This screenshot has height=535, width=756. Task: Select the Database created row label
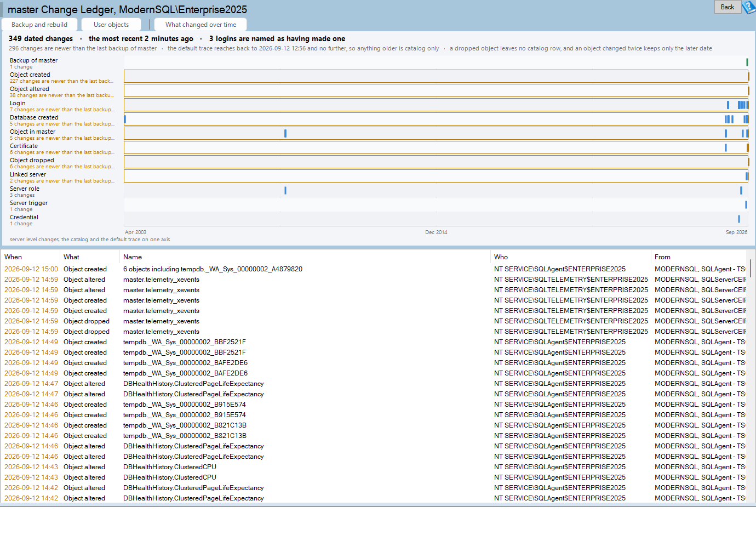pos(34,117)
